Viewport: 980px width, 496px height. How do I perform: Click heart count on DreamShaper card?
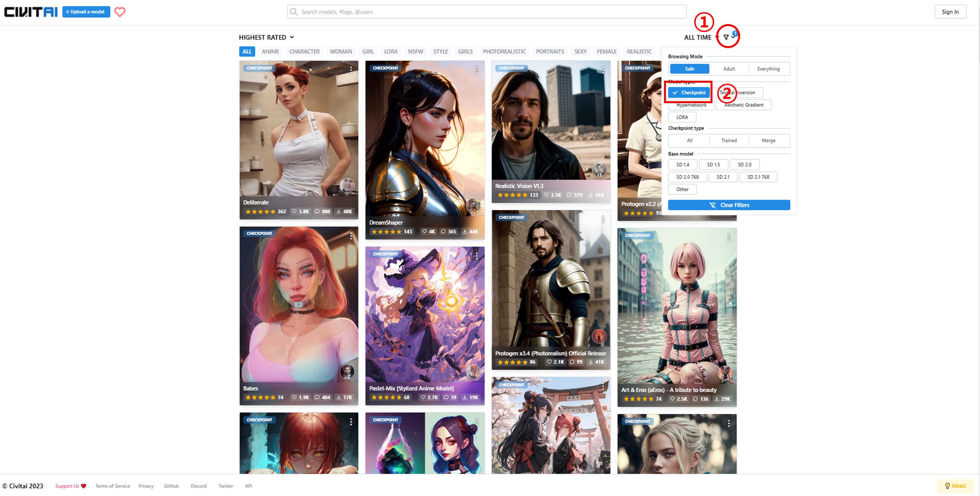tap(428, 231)
